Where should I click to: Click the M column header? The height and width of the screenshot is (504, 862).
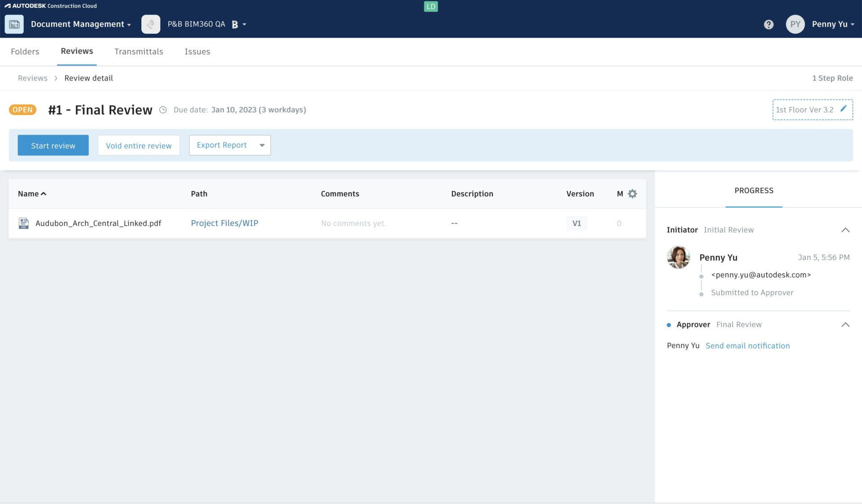[x=620, y=194]
